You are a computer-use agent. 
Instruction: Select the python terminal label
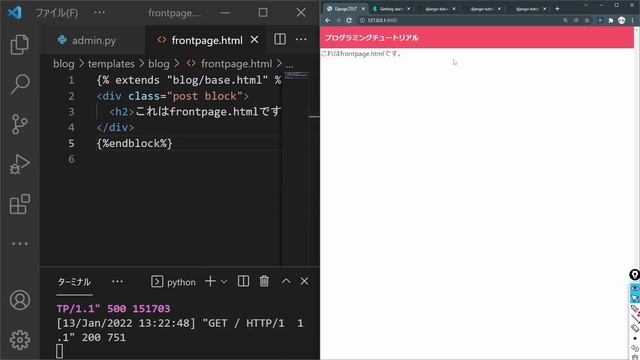[173, 282]
